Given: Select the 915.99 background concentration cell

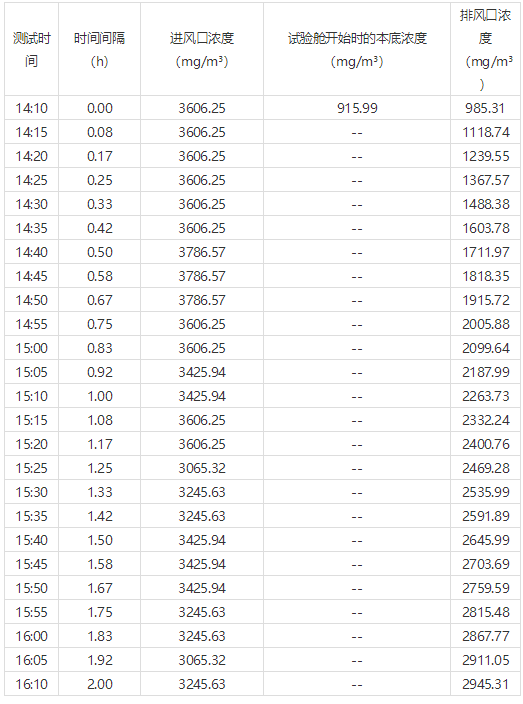Looking at the screenshot, I should point(357,108).
